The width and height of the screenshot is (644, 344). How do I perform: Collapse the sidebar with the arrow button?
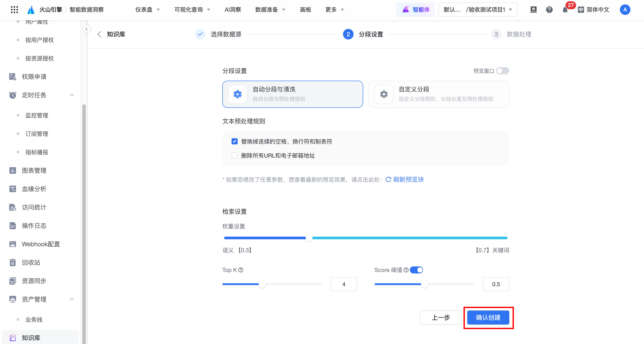click(87, 29)
